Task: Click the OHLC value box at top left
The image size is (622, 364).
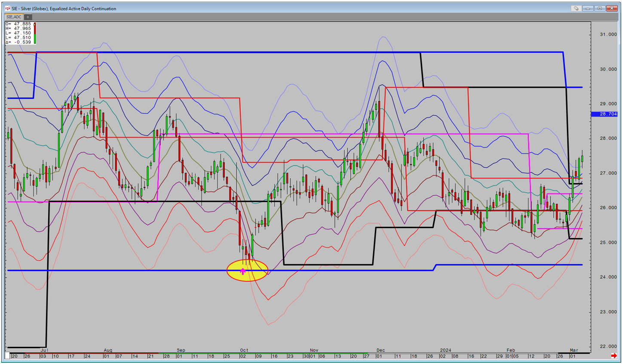Action: (18, 33)
